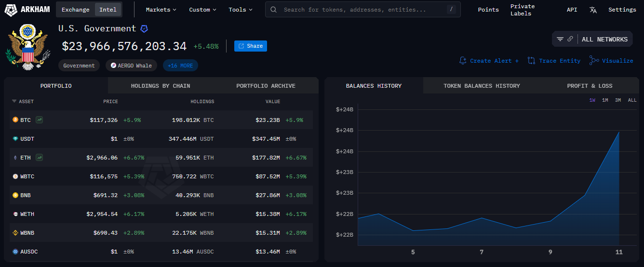Screen dimensions: 644x267
Task: Click total balance $23,966,576,203.34
Action: (124, 46)
